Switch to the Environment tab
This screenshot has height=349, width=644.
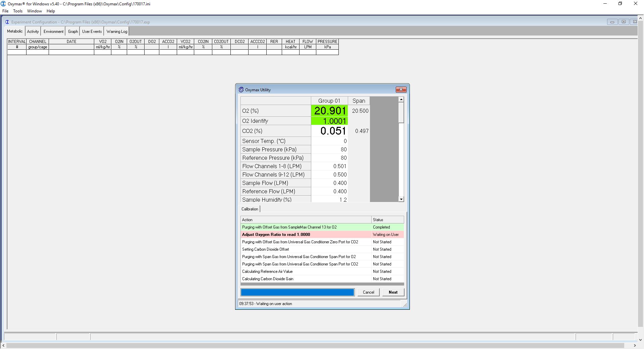click(x=53, y=32)
